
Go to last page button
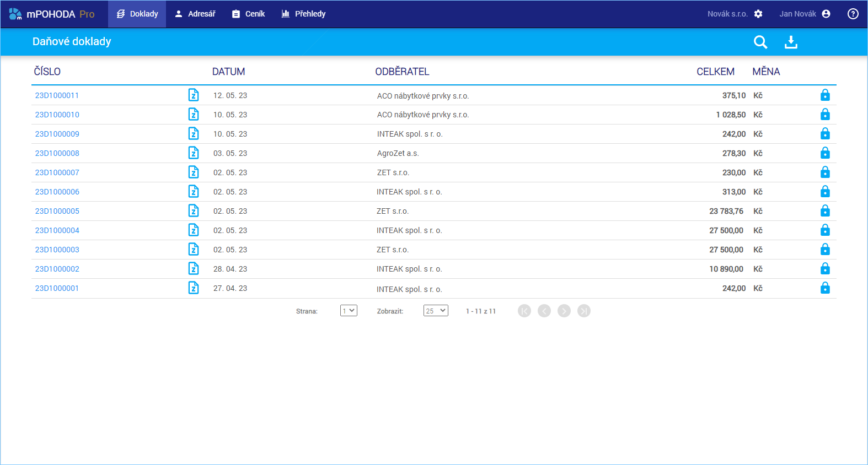(x=584, y=311)
